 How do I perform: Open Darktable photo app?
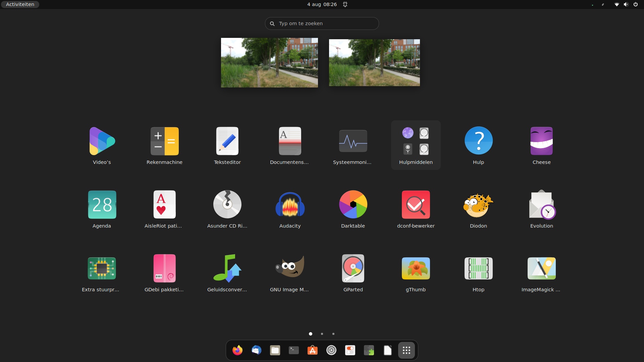point(353,205)
